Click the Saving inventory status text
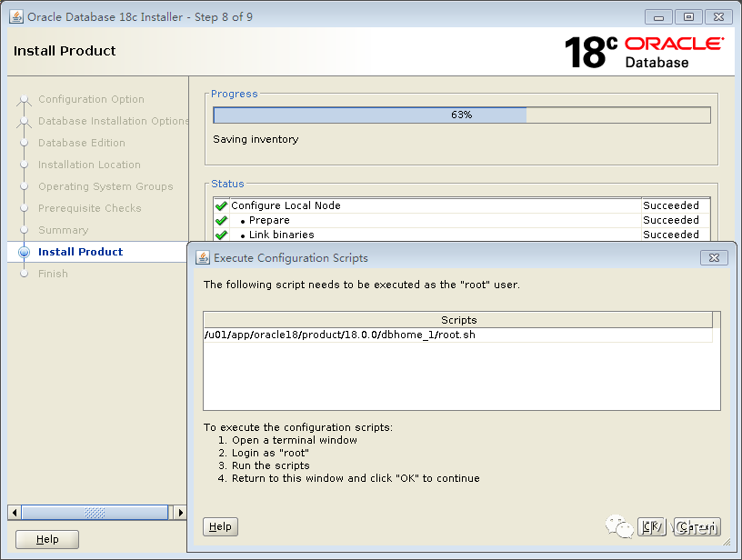The height and width of the screenshot is (560, 742). pos(256,139)
